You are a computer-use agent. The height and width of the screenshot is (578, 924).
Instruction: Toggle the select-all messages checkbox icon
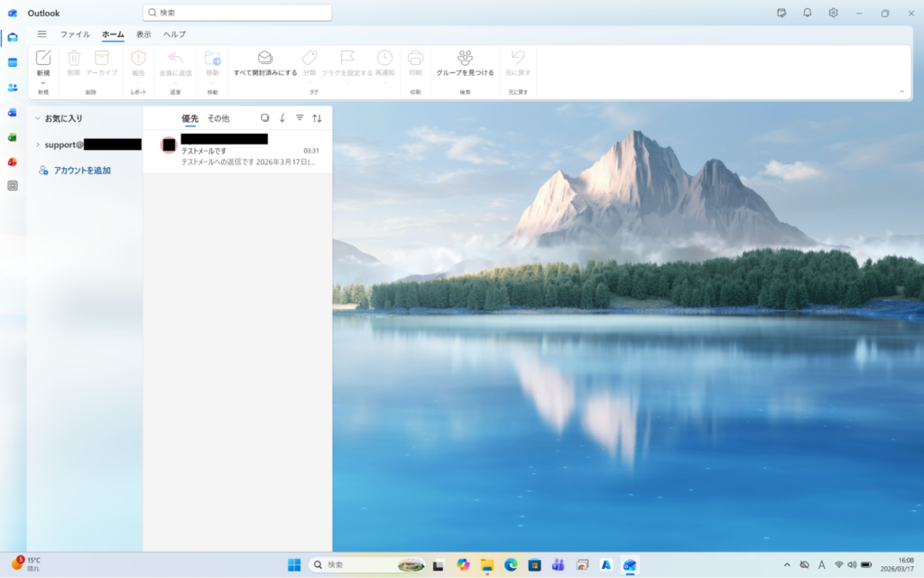point(264,118)
